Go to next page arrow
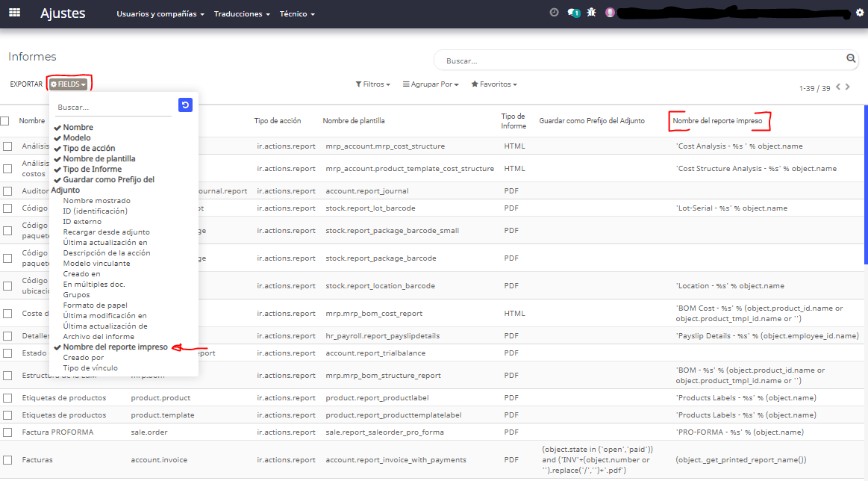 [x=848, y=87]
